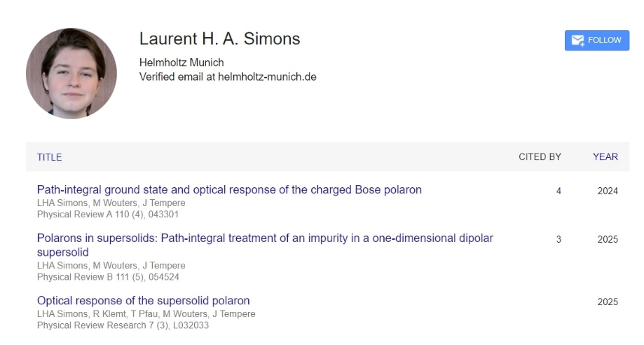Click the Physical Review A 110 journal line
Viewport: 644px width, 345px height.
coord(107,214)
